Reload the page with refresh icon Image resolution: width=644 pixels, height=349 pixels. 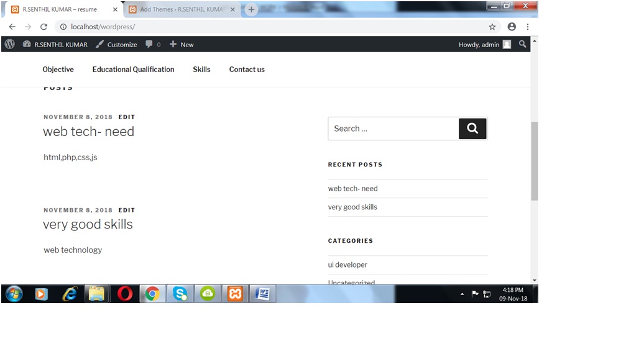click(x=44, y=27)
